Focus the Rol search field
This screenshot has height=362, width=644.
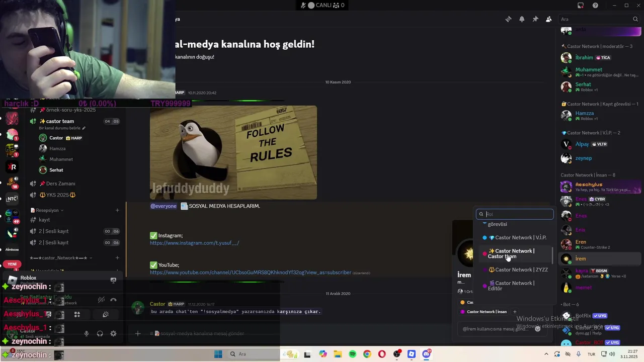515,214
